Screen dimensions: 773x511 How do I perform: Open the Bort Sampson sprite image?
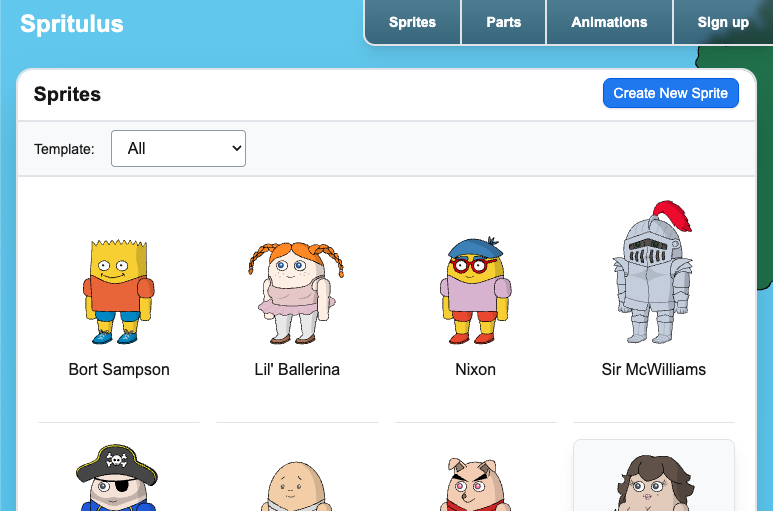pyautogui.click(x=118, y=292)
